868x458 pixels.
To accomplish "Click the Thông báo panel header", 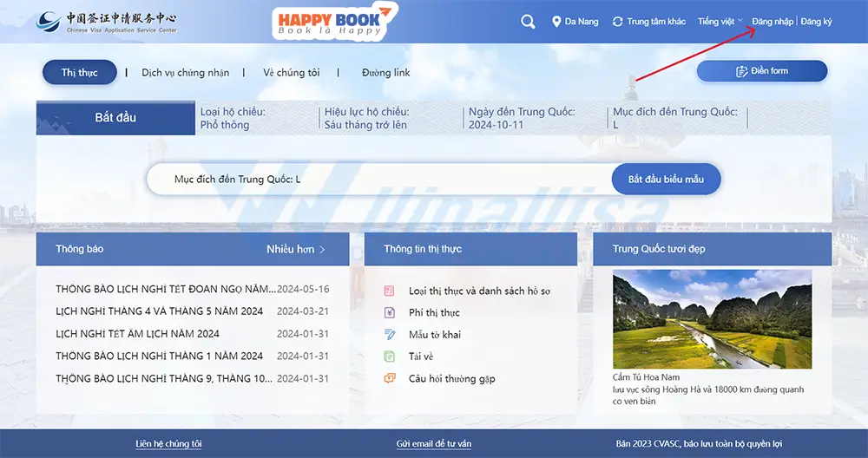I will 193,249.
